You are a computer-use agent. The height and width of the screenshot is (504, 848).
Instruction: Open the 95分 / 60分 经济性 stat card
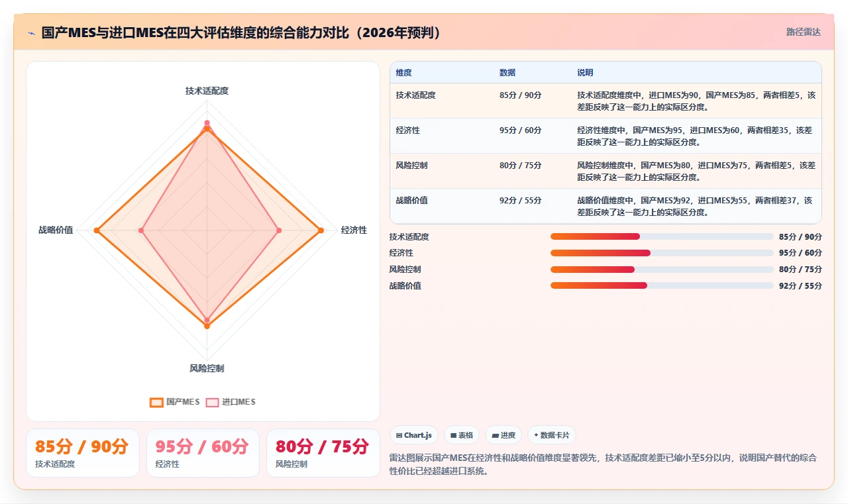[x=203, y=453]
